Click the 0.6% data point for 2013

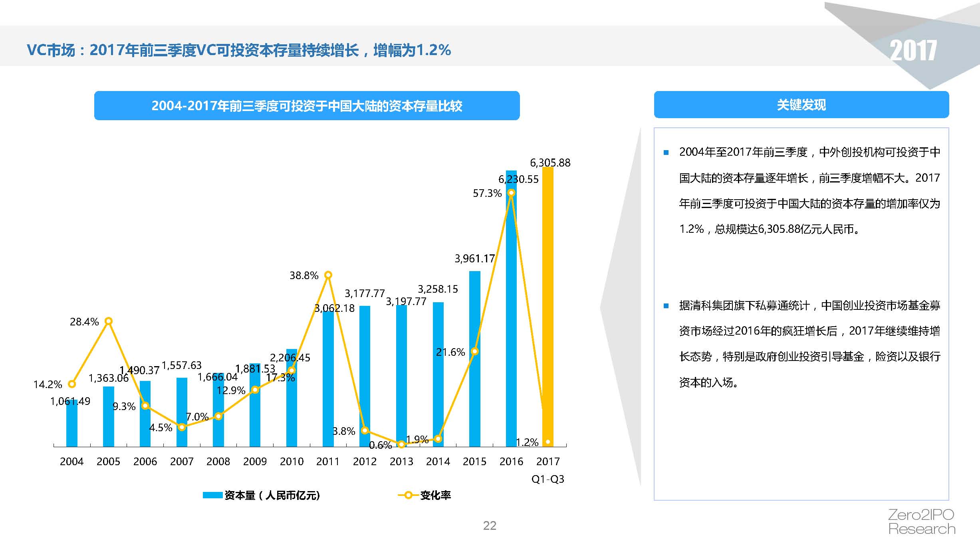click(x=401, y=444)
